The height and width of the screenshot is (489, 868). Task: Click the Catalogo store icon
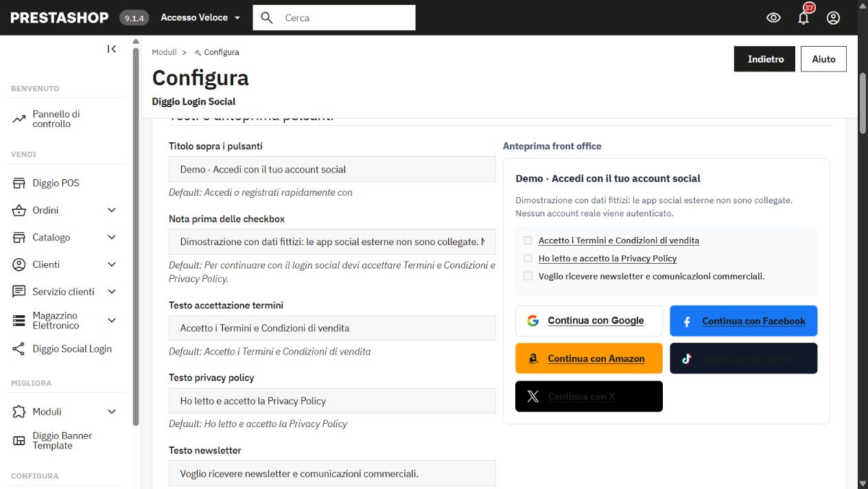coord(19,238)
